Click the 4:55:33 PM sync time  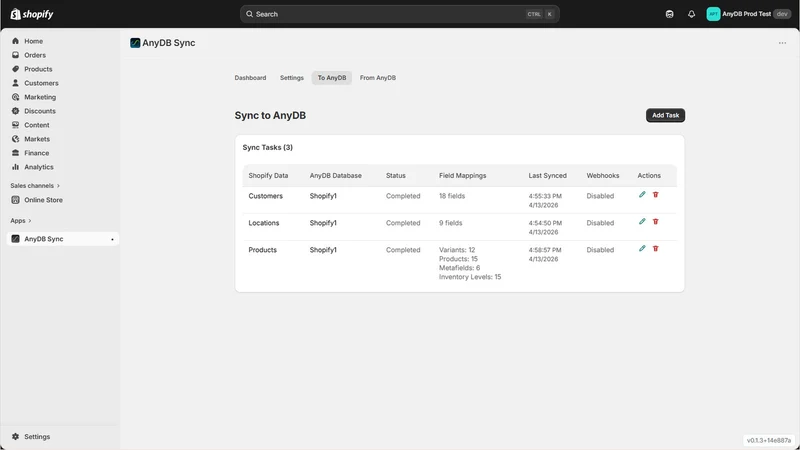[545, 196]
